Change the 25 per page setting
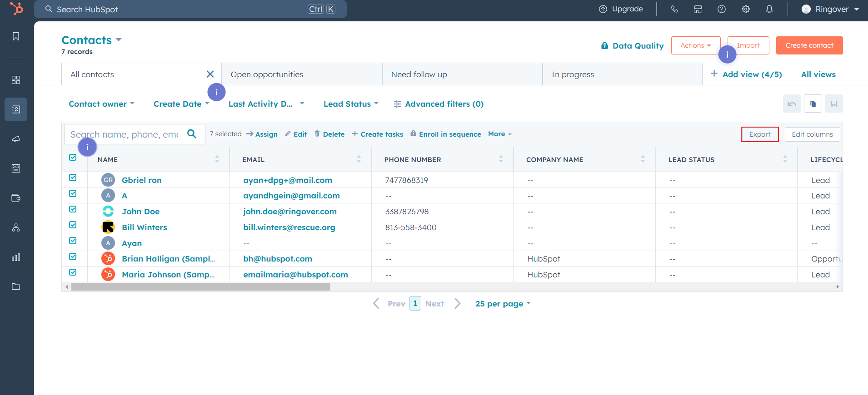 (503, 304)
